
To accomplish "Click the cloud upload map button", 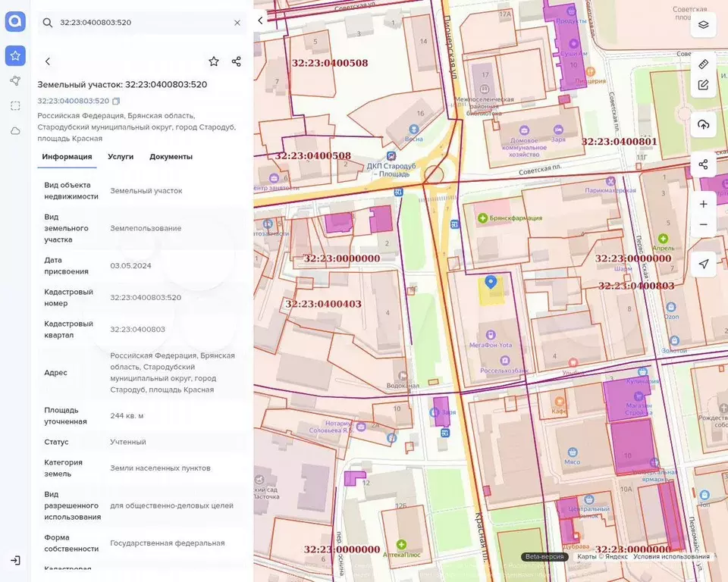I will click(x=704, y=124).
